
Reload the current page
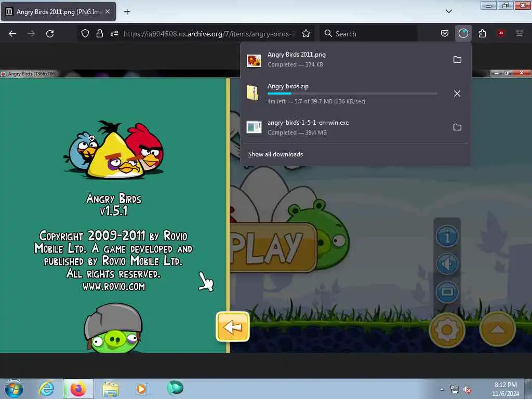click(x=50, y=34)
